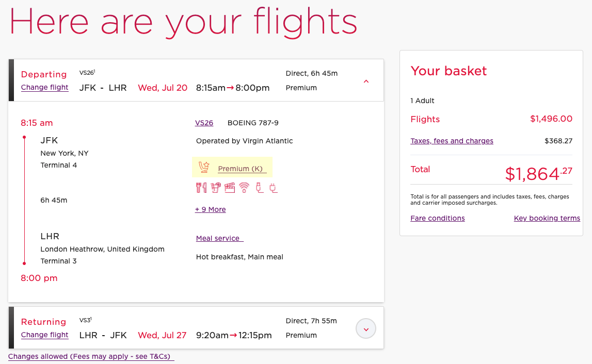592x364 pixels.
Task: Select the USB port amenity icon
Action: tap(260, 187)
